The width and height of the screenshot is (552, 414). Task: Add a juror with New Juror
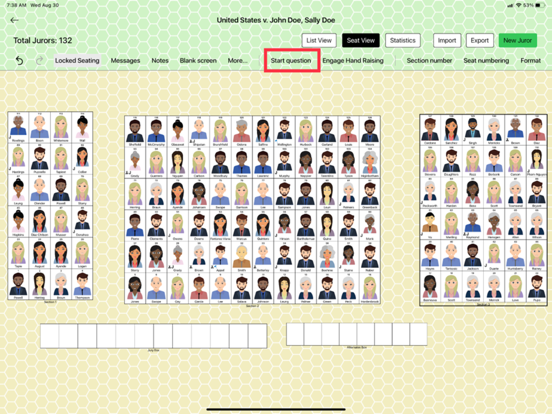tap(518, 40)
